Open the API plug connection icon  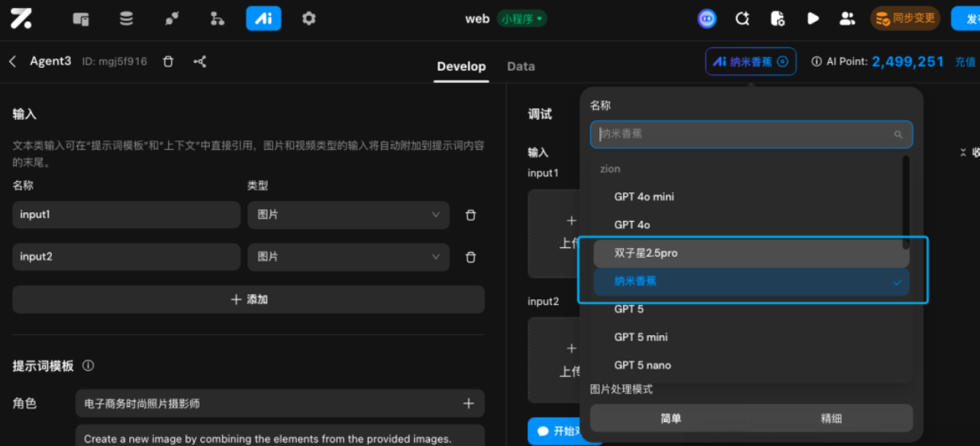coord(172,18)
